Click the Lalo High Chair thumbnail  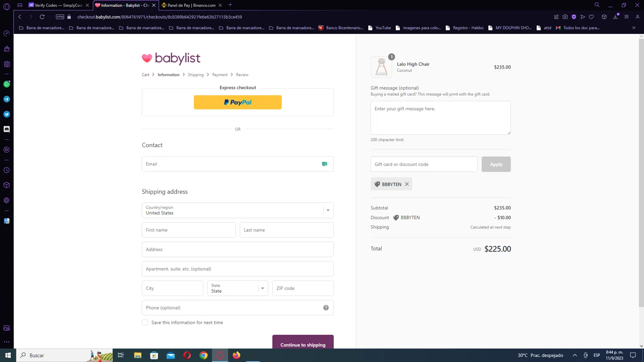tap(381, 67)
